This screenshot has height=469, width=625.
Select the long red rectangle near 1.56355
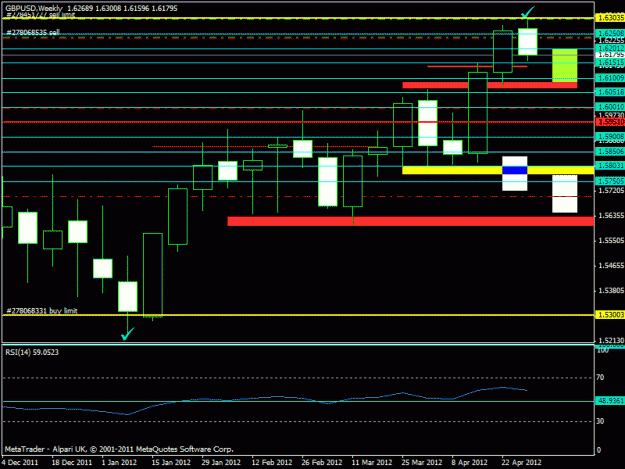click(x=411, y=221)
